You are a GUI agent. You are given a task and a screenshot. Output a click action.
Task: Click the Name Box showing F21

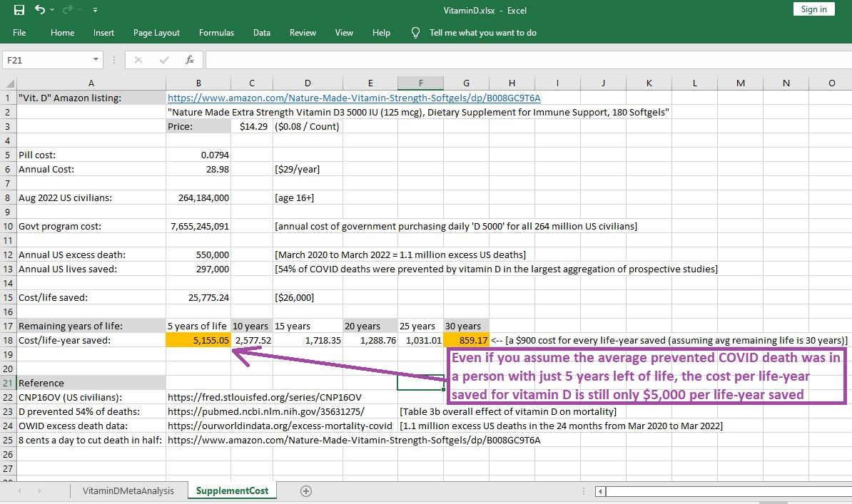pos(46,60)
